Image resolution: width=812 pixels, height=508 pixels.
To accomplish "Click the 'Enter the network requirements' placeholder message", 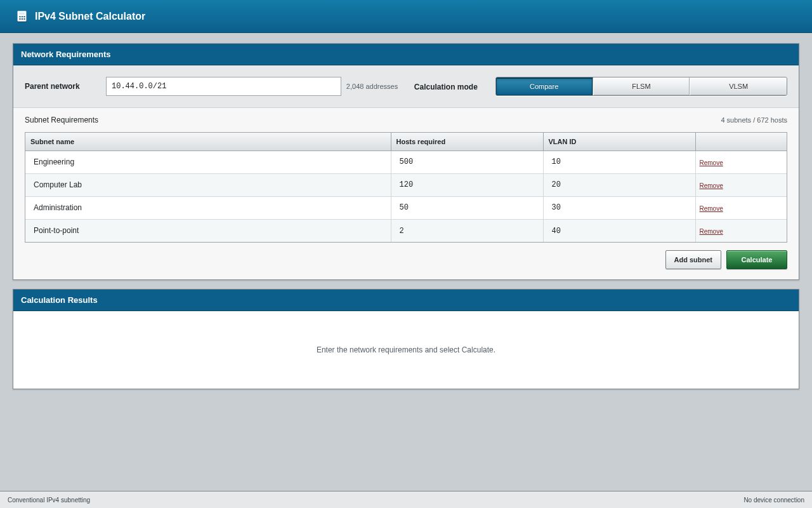I will 406,350.
